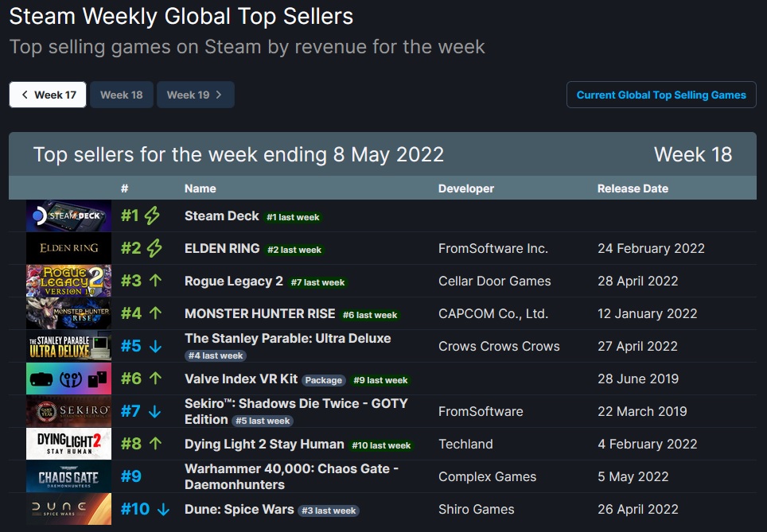Click the lightning bolt icon beside #1
Image resolution: width=767 pixels, height=532 pixels.
point(152,216)
